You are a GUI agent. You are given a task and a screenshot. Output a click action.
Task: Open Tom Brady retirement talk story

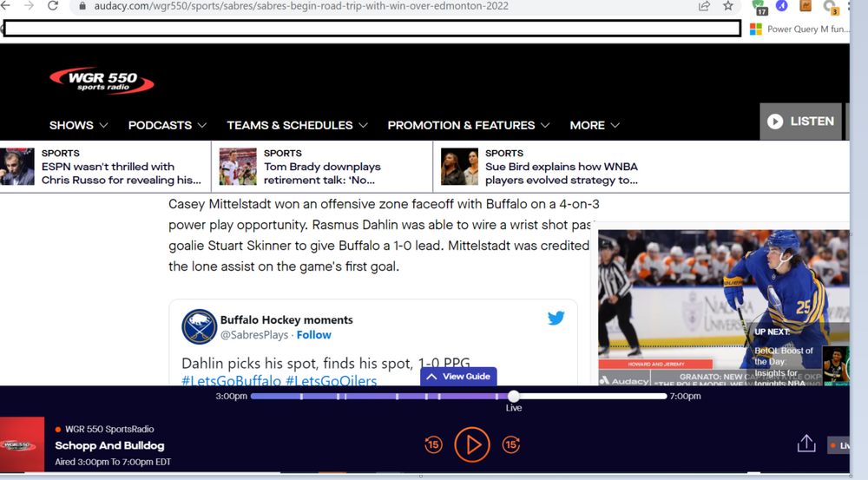tap(322, 174)
